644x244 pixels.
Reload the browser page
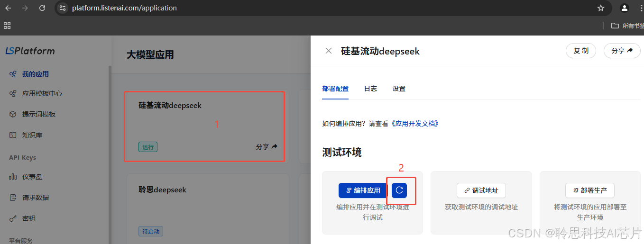pos(42,8)
